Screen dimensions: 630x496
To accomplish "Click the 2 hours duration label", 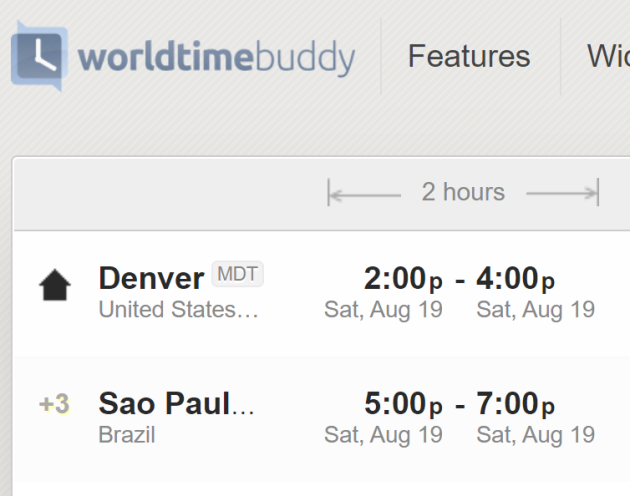I will point(463,192).
